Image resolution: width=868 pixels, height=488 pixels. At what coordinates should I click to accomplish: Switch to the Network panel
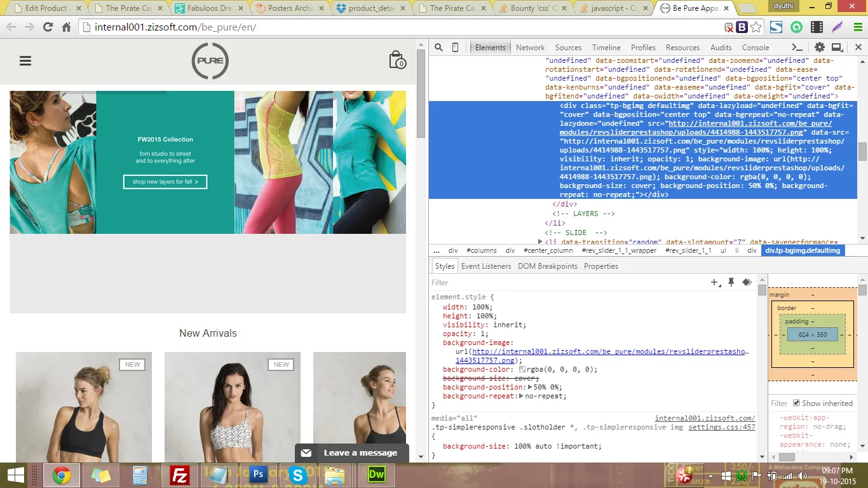click(x=531, y=47)
